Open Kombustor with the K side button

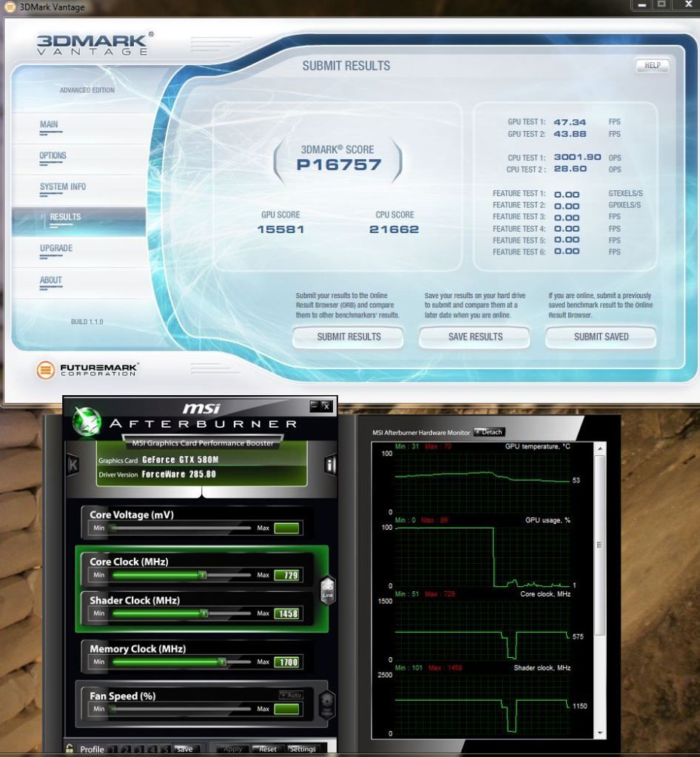point(73,465)
